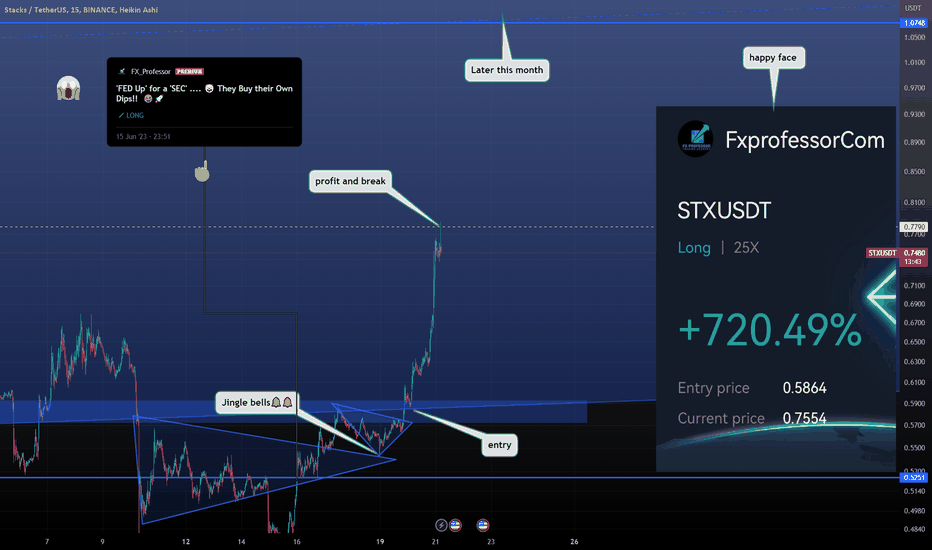The height and width of the screenshot is (550, 932).
Task: Open the 'FED Up' for a 'SEC' idea title
Action: pos(204,93)
